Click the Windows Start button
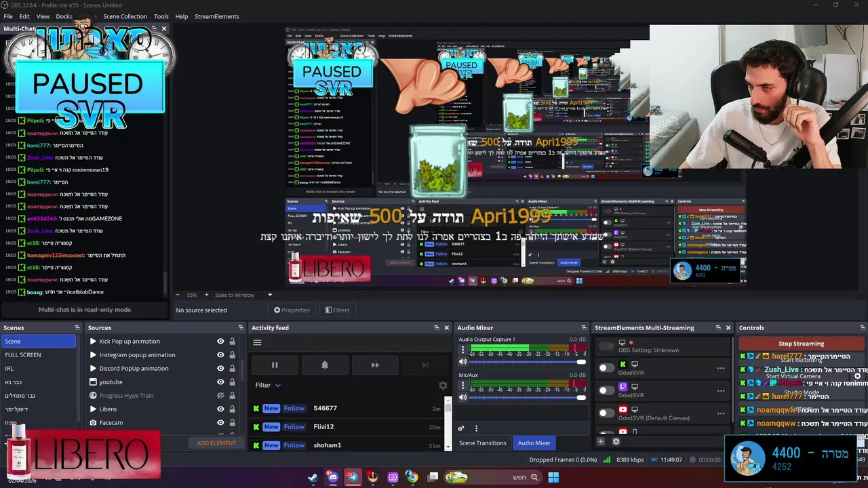868x488 pixels. click(553, 477)
